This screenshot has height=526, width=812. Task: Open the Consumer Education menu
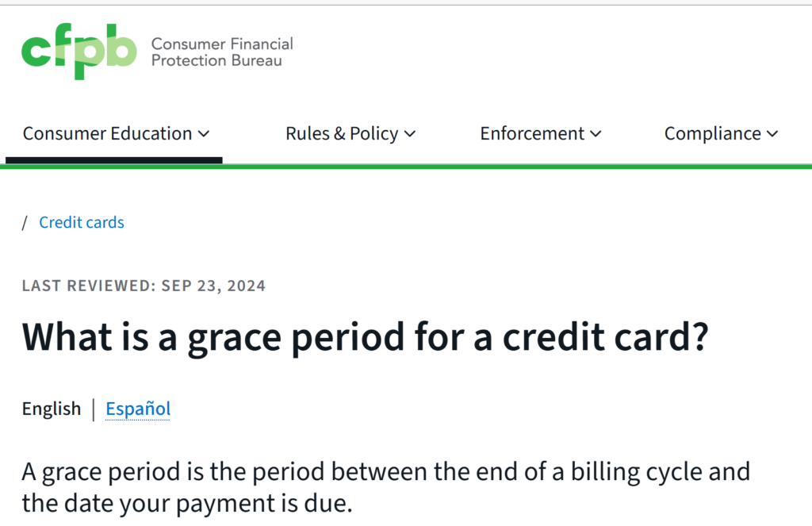point(108,134)
